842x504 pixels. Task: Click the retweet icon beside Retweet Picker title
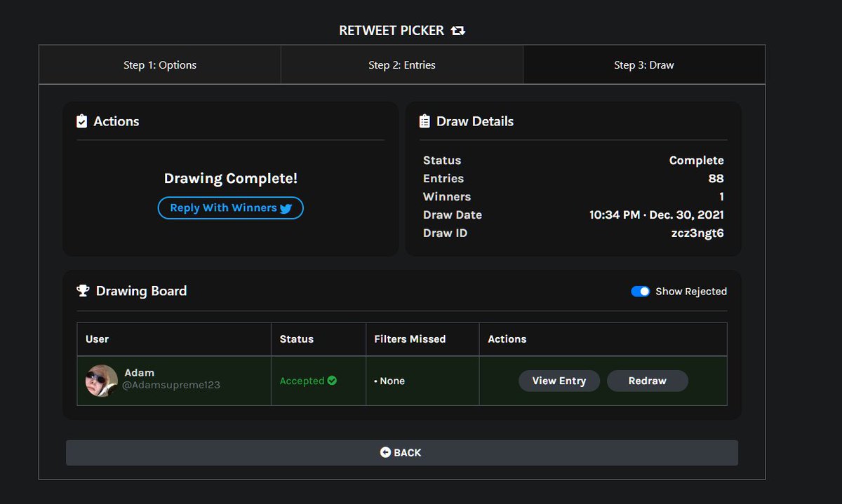click(x=458, y=31)
